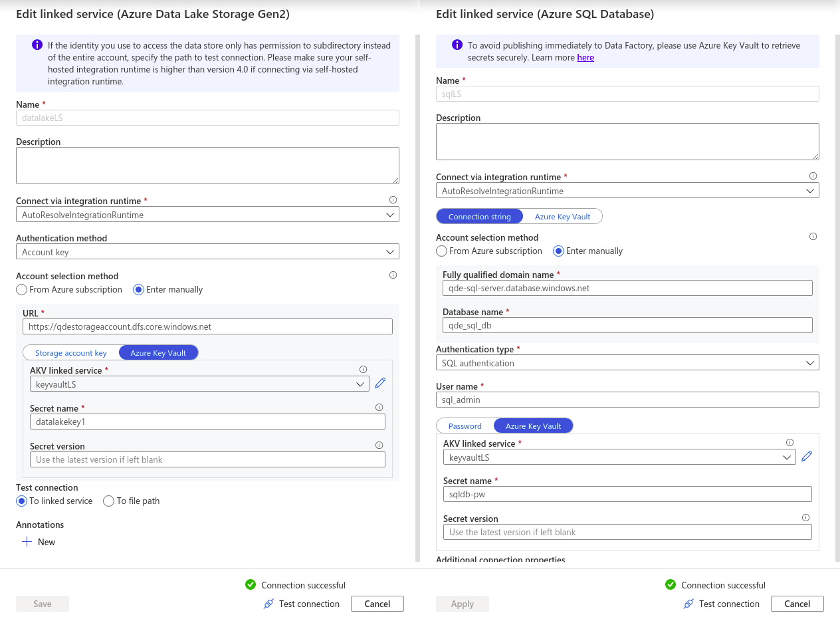Click SQL green Connection successful checkmark
The height and width of the screenshot is (617, 840).
pyautogui.click(x=671, y=584)
